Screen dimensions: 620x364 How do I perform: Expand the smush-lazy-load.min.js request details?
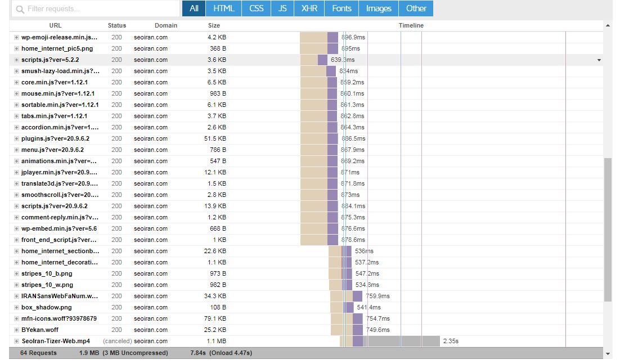coord(17,71)
